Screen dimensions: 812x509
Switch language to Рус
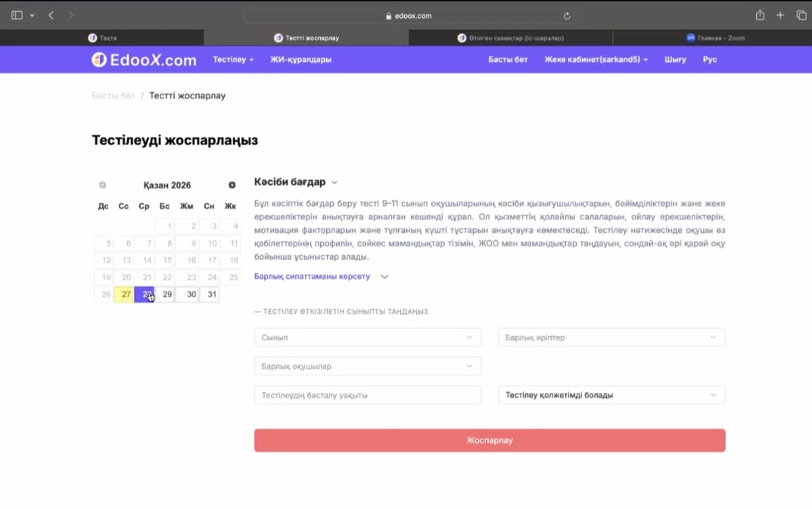point(710,60)
